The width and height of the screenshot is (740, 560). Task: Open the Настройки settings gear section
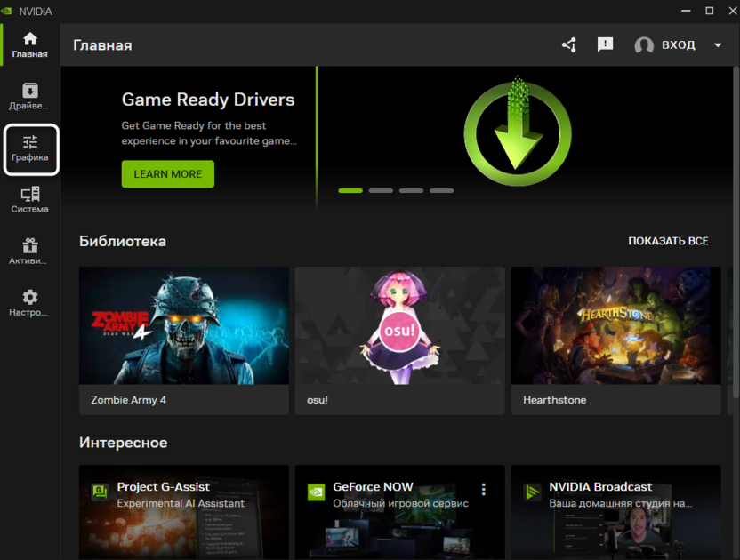coord(29,303)
